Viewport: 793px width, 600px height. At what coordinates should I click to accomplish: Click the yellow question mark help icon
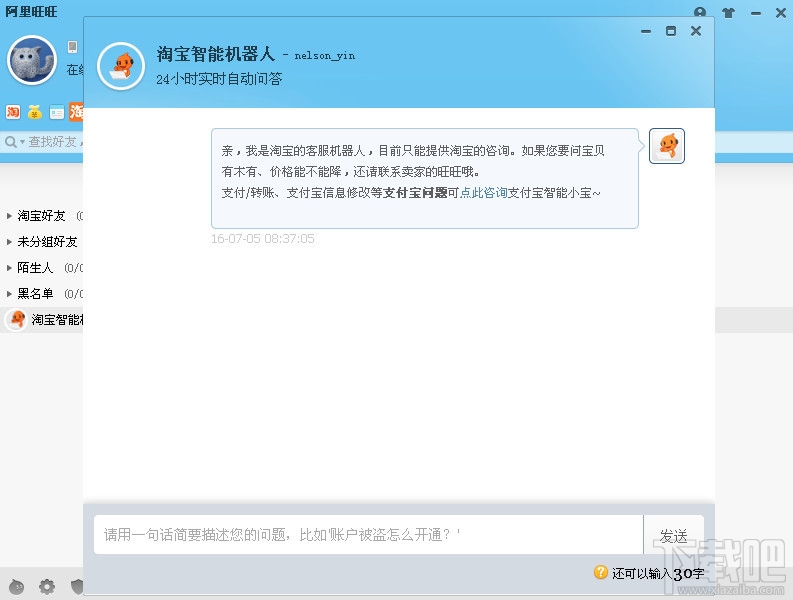pos(600,572)
